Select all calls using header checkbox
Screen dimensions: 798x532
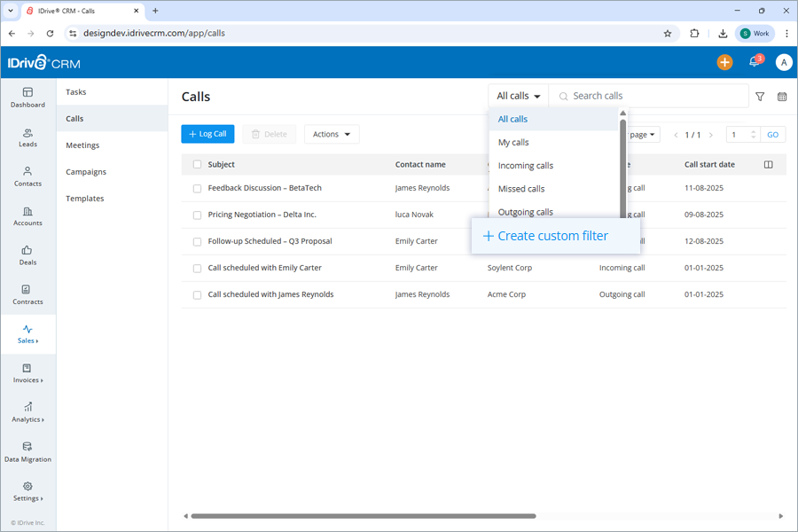[196, 164]
